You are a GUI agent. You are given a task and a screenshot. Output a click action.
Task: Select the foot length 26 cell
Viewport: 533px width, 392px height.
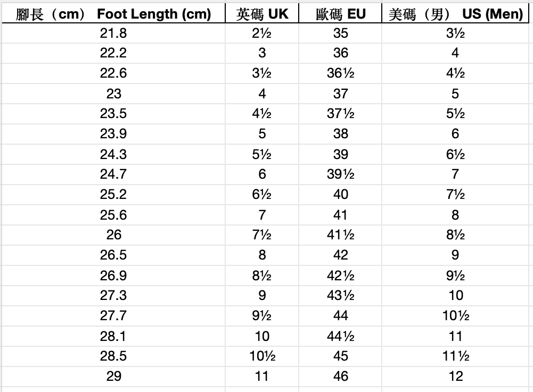click(113, 235)
